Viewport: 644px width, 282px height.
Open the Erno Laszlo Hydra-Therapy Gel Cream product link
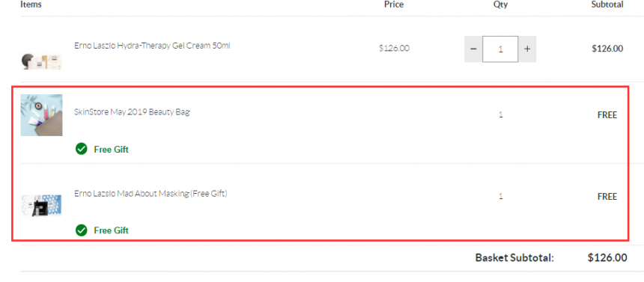click(x=152, y=46)
